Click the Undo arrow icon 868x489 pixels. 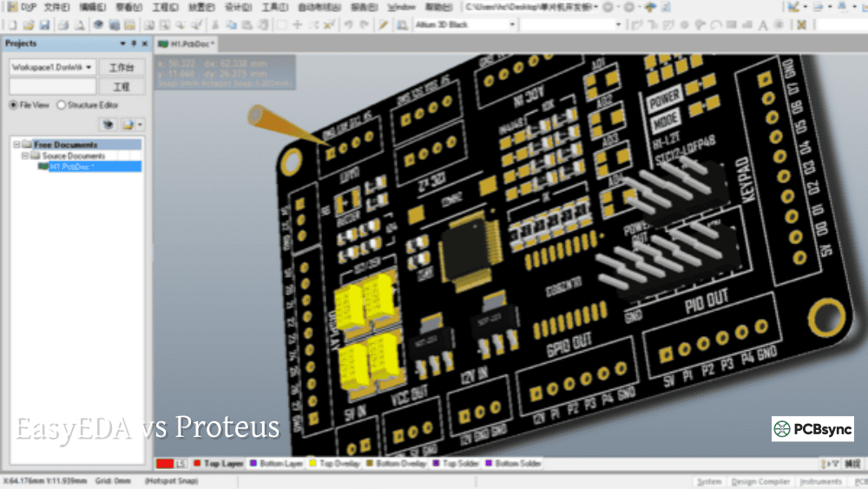pos(348,24)
